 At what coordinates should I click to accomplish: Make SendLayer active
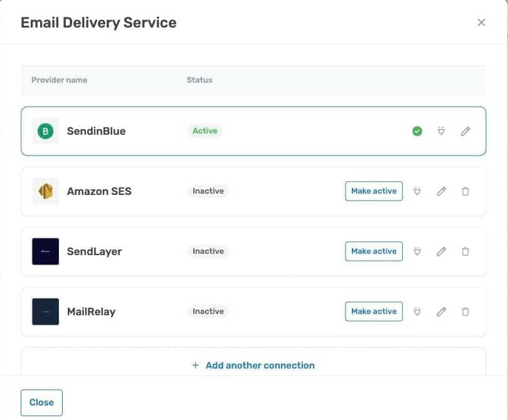pyautogui.click(x=374, y=251)
